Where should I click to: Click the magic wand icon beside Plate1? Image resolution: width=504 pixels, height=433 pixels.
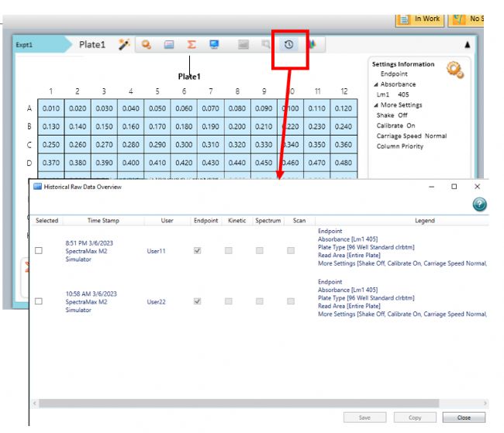coord(124,45)
